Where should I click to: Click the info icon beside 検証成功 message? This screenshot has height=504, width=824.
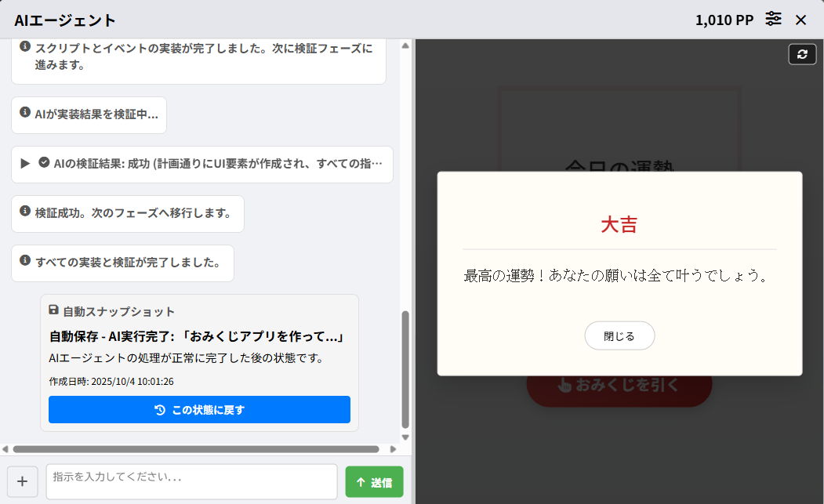tap(25, 212)
